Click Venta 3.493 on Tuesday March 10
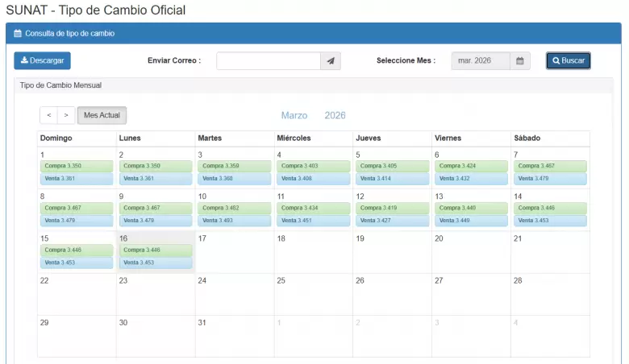The height and width of the screenshot is (364, 629). (235, 221)
